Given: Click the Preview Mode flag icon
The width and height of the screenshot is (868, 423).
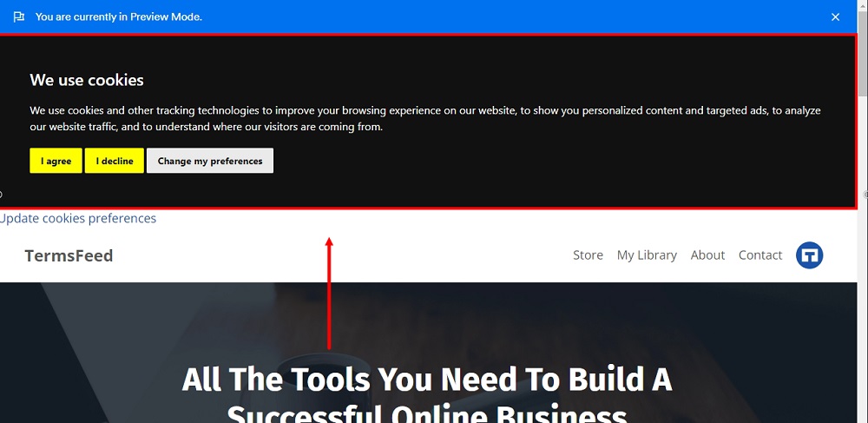Looking at the screenshot, I should coord(19,17).
